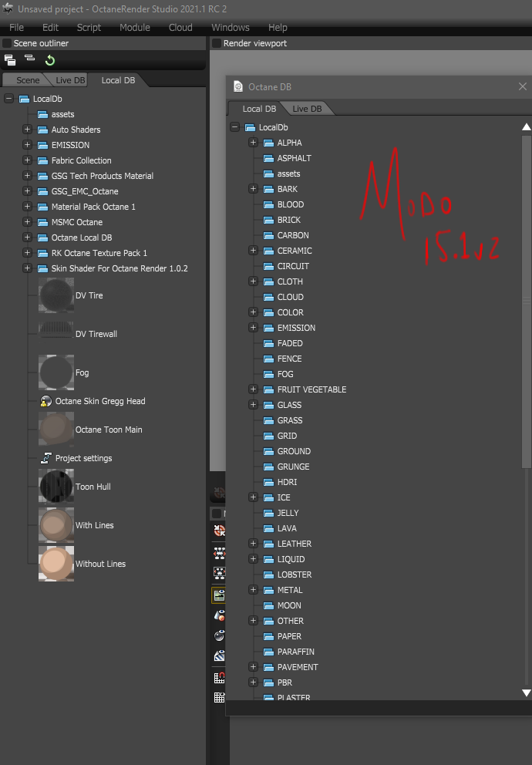Collapse the LocalDb root in Scene outliner

click(8, 99)
